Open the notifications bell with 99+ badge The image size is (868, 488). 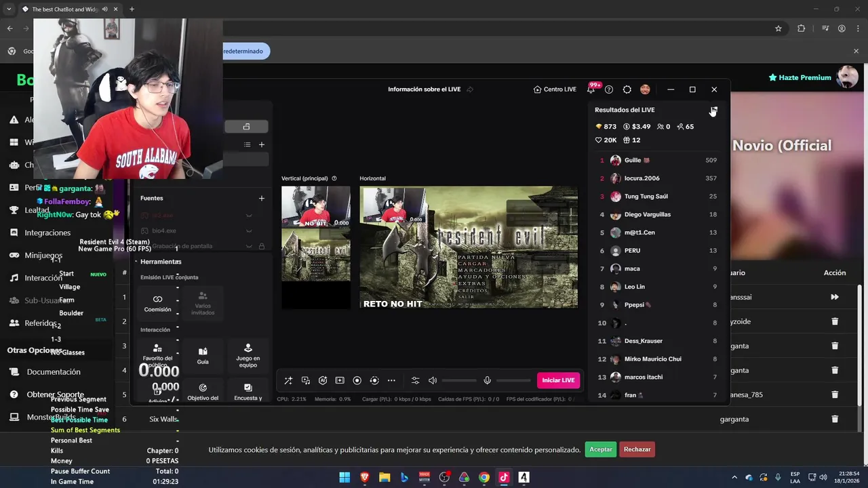click(x=591, y=89)
